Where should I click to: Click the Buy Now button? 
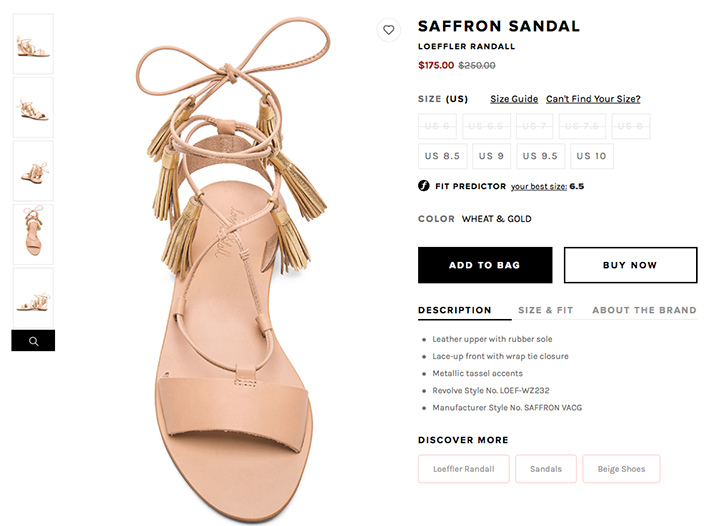[630, 265]
